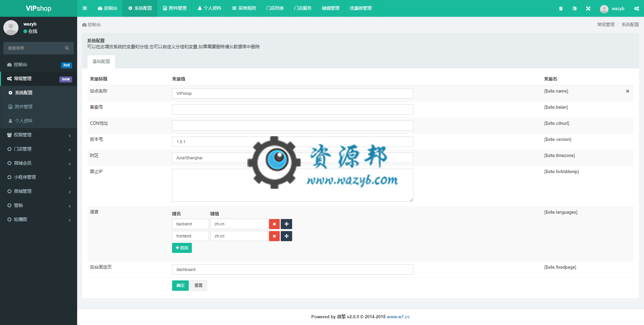
Task: Open 系统配置 in top navigation bar
Action: coord(140,8)
